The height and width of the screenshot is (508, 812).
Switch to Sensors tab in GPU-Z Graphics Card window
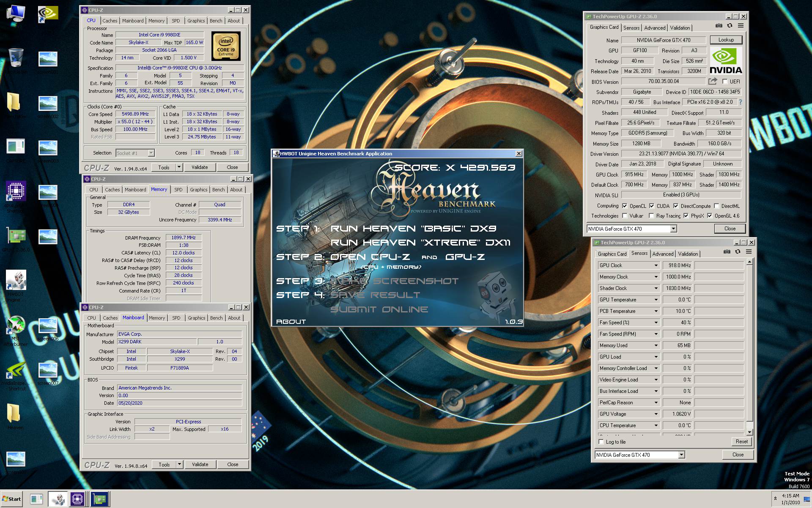pos(631,28)
